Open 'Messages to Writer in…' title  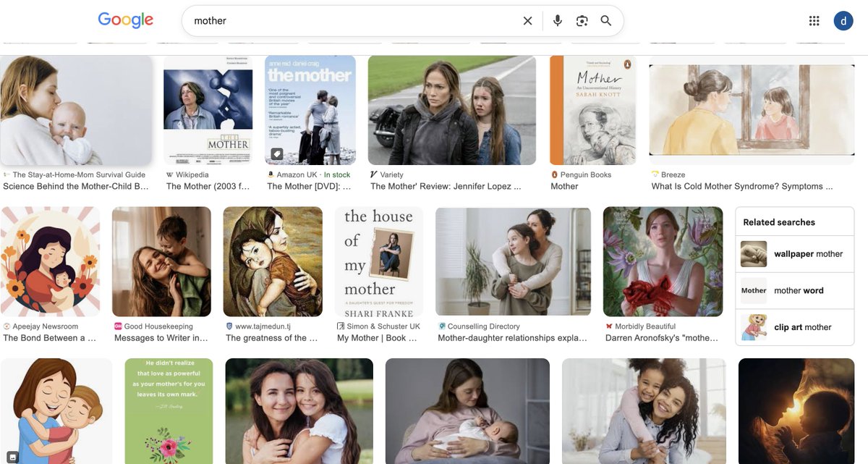[x=161, y=338]
